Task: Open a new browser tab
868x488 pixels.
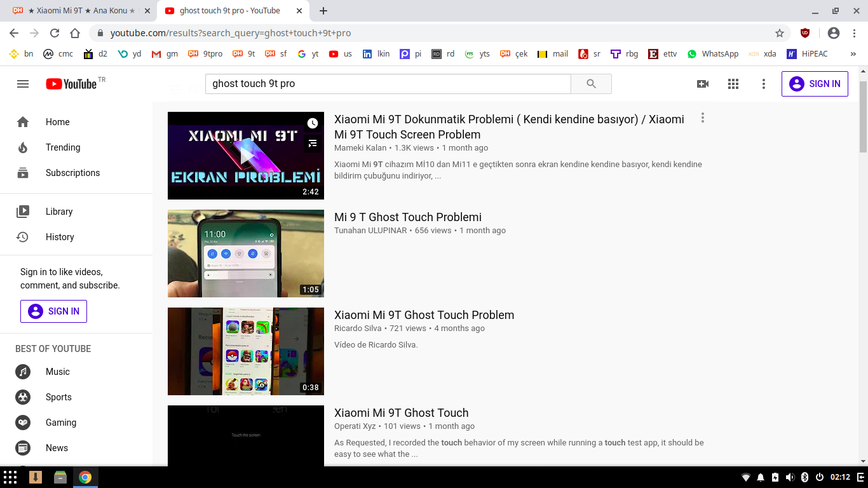Action: 323,11
